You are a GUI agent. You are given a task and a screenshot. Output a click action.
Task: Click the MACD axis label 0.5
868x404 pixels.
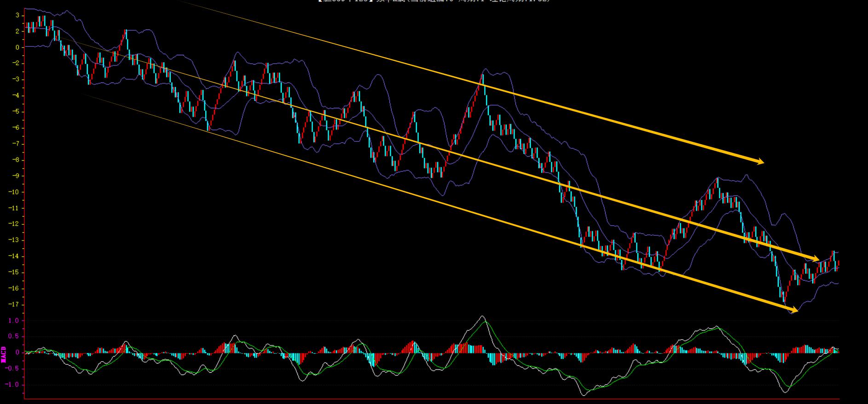click(x=14, y=337)
